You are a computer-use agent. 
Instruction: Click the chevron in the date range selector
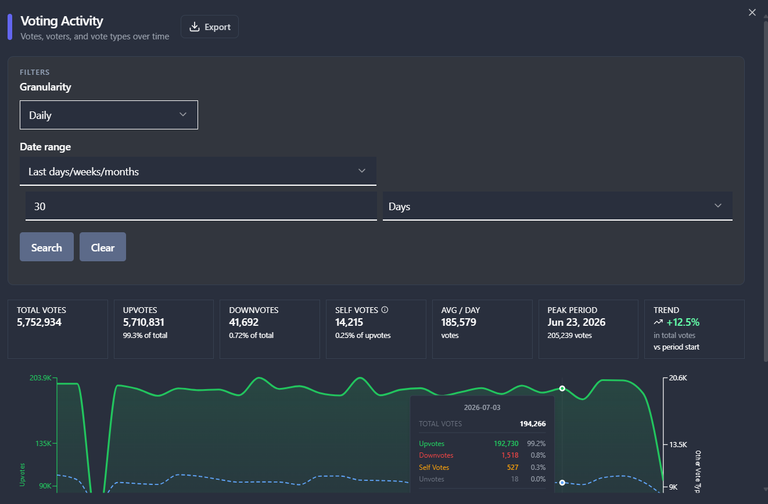(362, 171)
